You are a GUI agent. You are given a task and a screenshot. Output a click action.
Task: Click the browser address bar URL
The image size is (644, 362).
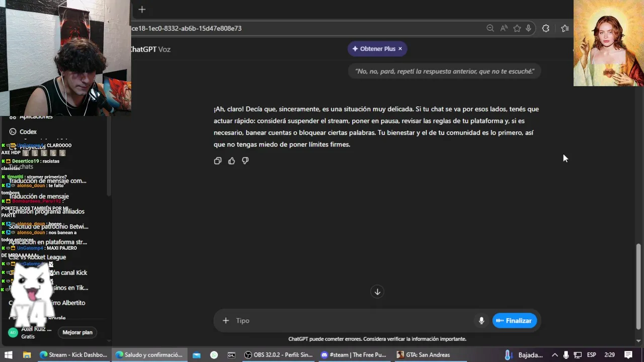pos(186,28)
